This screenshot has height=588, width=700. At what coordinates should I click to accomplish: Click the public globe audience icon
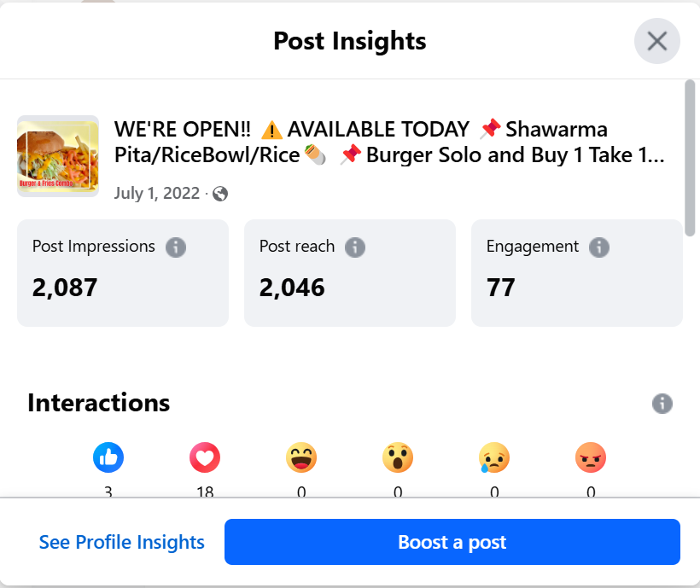point(220,194)
